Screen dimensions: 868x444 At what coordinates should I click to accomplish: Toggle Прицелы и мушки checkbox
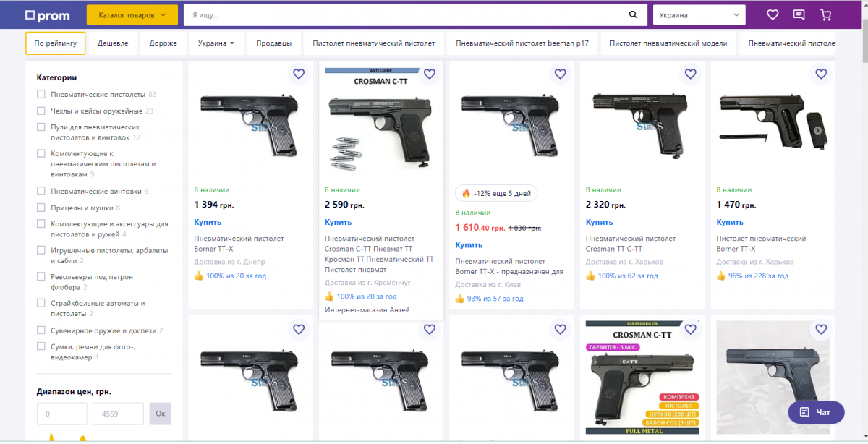pos(41,208)
